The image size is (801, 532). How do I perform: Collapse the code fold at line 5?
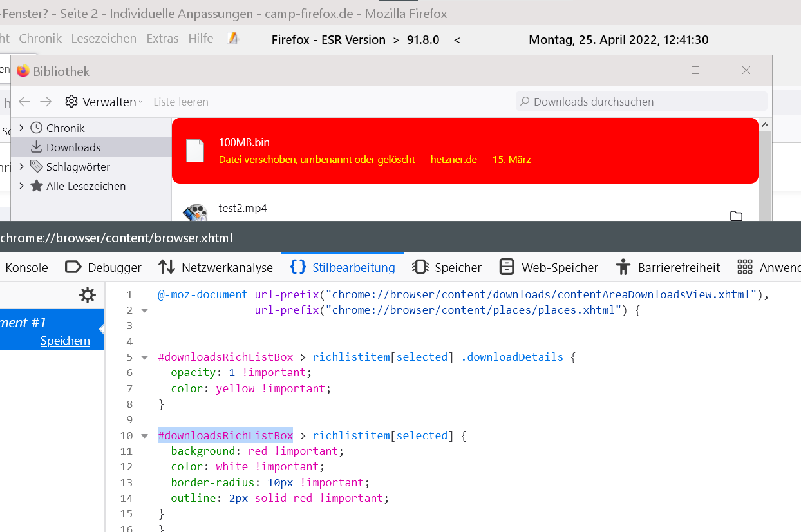tap(144, 357)
